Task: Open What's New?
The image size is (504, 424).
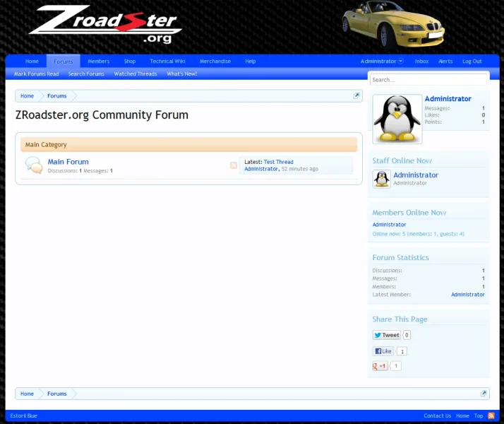Action: 182,73
